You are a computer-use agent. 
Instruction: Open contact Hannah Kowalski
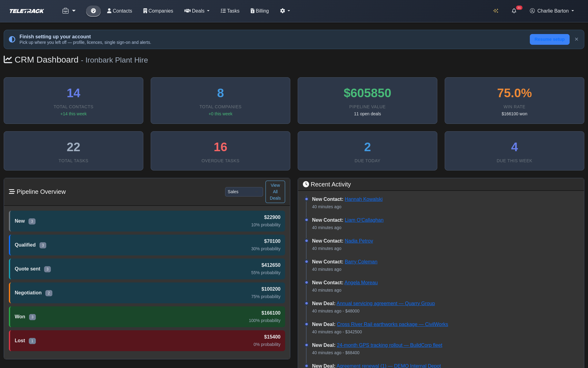pyautogui.click(x=364, y=199)
